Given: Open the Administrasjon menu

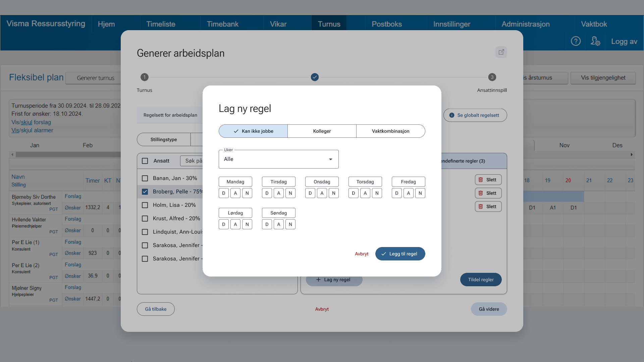Looking at the screenshot, I should (x=526, y=24).
